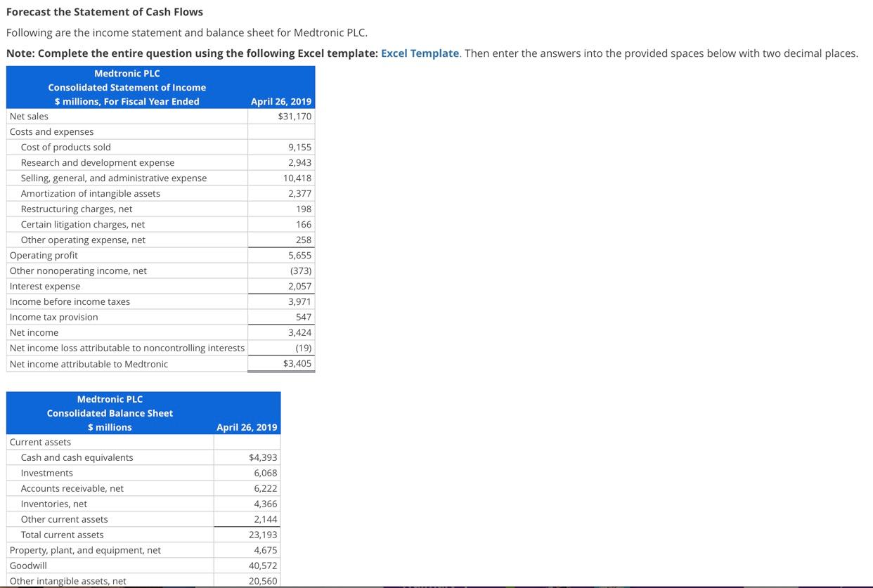Click the (19) noncontrolling interests value
873x588 pixels.
point(304,348)
